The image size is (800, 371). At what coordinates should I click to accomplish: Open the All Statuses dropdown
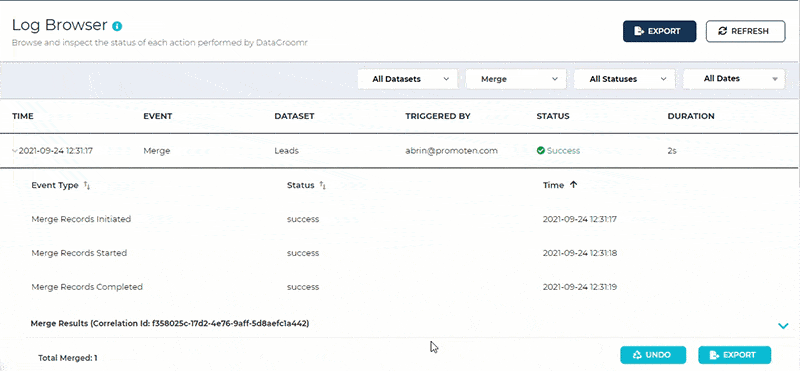pos(624,79)
